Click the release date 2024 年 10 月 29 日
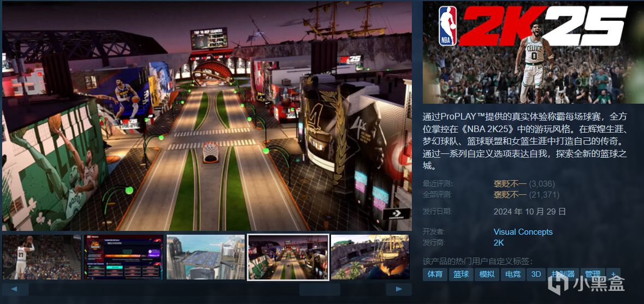 click(529, 212)
